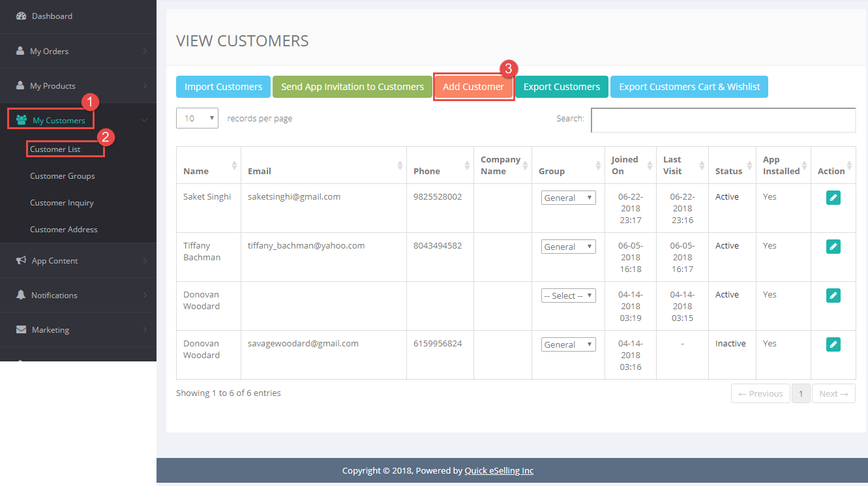Open the Group dropdown for Saket Singhi
The width and height of the screenshot is (868, 486).
568,197
